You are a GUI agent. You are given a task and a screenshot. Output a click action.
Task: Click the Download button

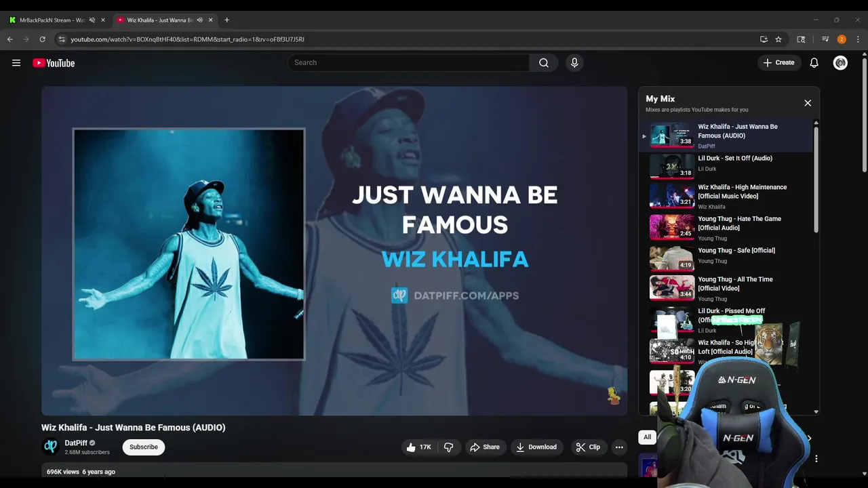point(536,447)
